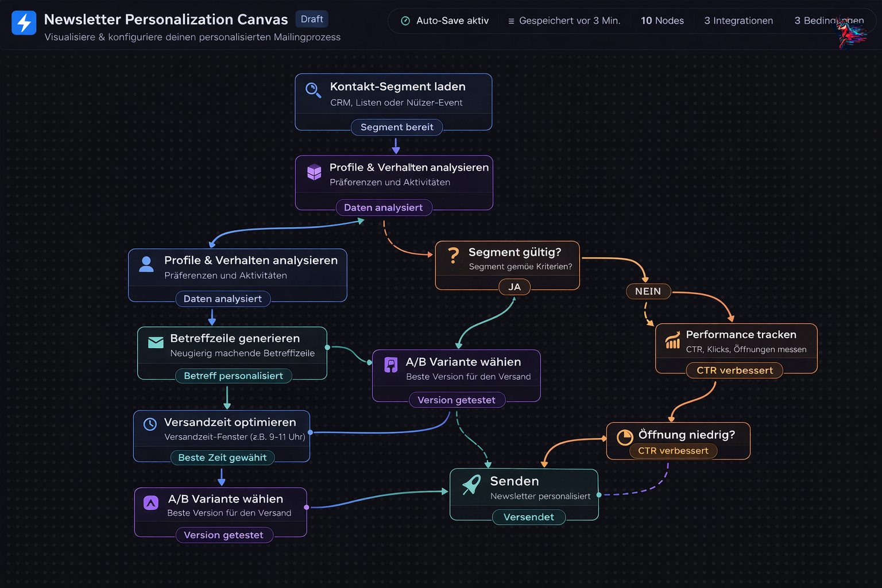Click the person icon on left Profile node
Viewport: 882px width, 588px height.
(146, 264)
